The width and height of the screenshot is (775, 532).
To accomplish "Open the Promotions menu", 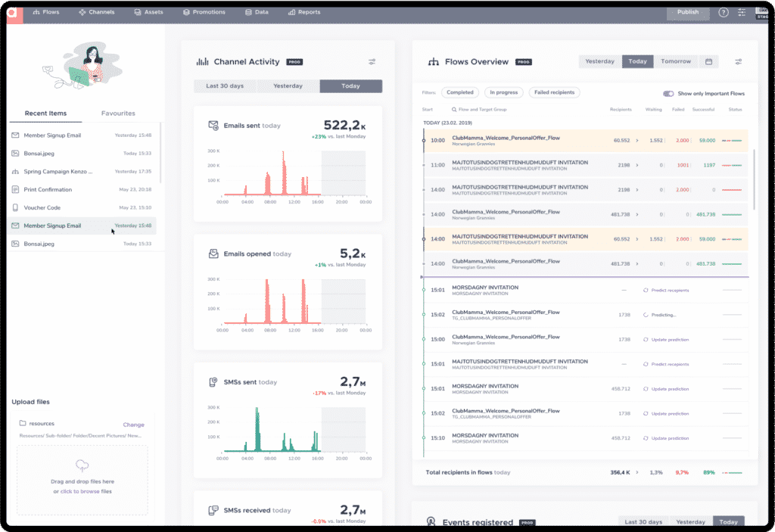I will tap(204, 12).
